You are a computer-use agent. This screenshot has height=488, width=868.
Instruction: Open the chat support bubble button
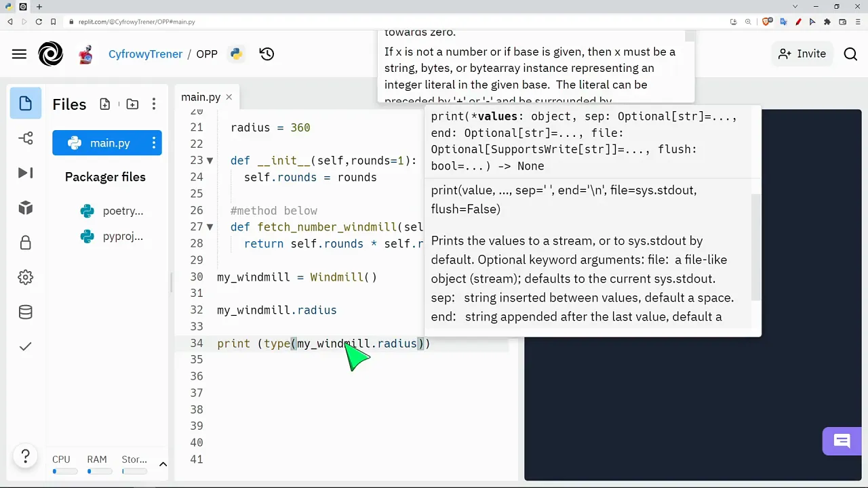point(842,442)
